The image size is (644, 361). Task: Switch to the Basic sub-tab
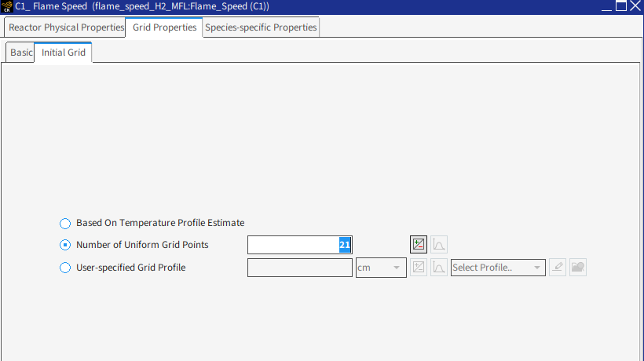coord(20,53)
